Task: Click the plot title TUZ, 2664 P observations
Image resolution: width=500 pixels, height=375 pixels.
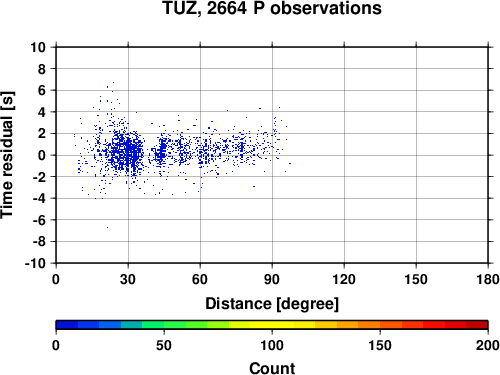Action: pyautogui.click(x=272, y=8)
